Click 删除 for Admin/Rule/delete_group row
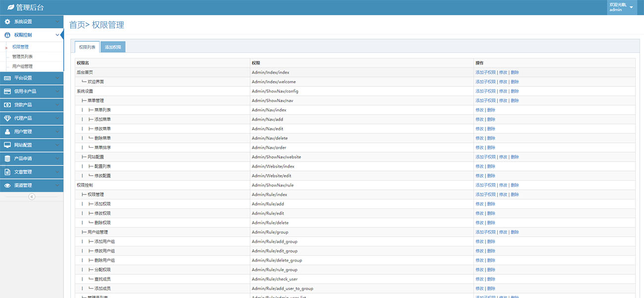 coord(491,261)
